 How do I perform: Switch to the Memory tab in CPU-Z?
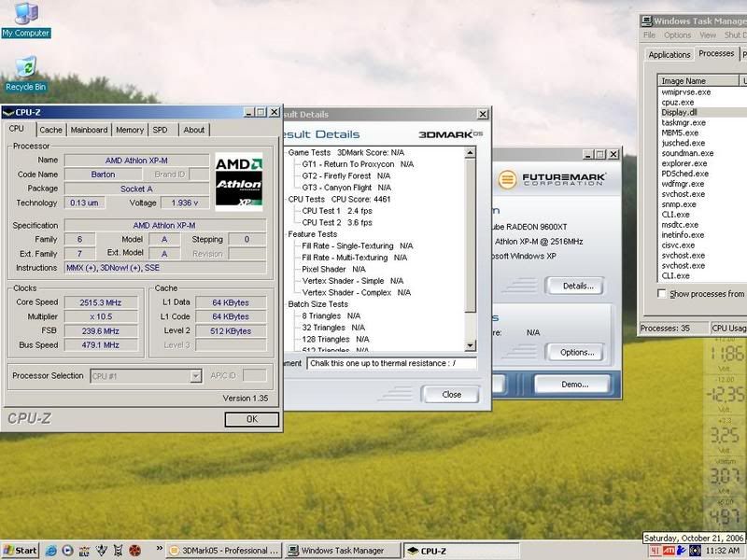pos(130,130)
